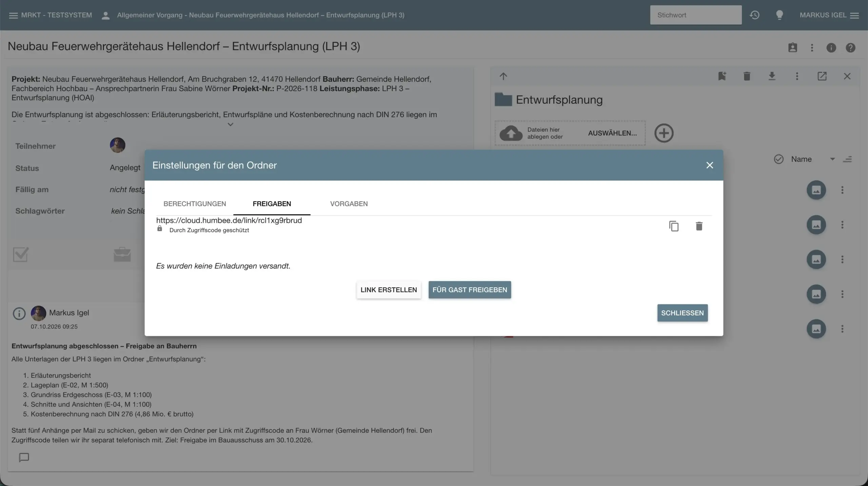Click the checkmark tasks icon
The height and width of the screenshot is (486, 868).
[x=20, y=255]
